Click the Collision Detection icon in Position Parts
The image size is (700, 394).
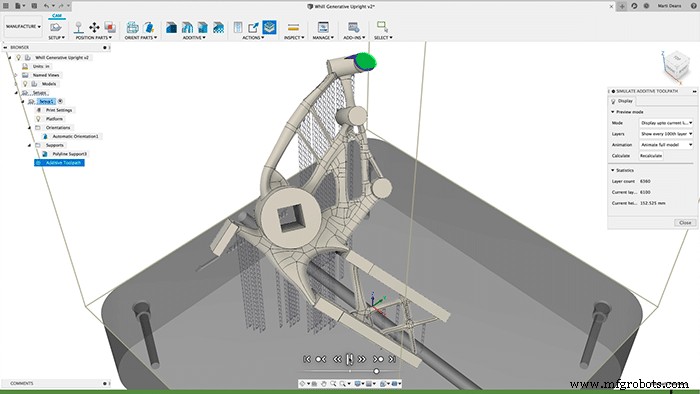pyautogui.click(x=110, y=27)
